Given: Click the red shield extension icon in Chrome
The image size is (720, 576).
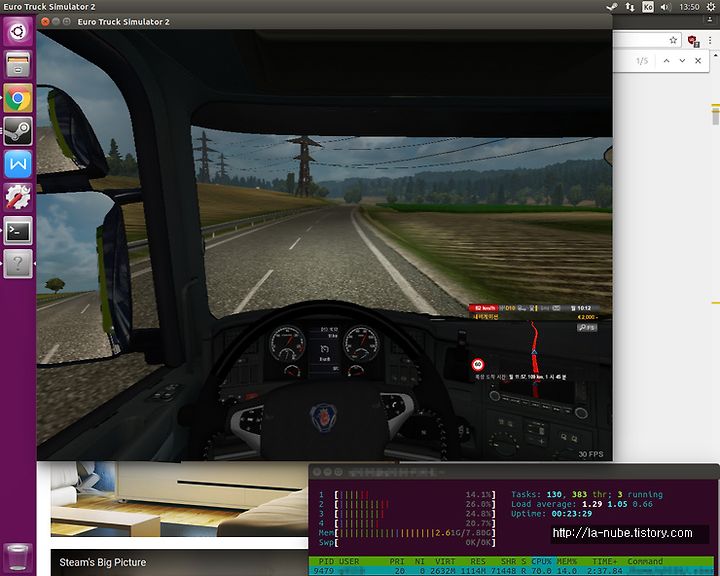Looking at the screenshot, I should (693, 40).
